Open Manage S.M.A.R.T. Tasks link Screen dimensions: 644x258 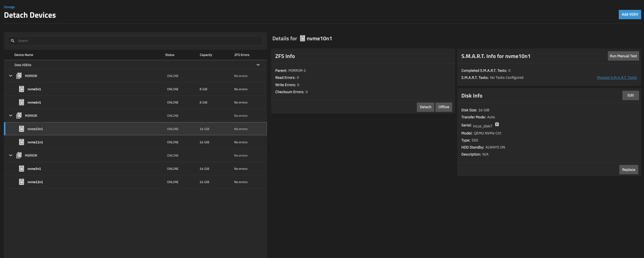pos(617,78)
